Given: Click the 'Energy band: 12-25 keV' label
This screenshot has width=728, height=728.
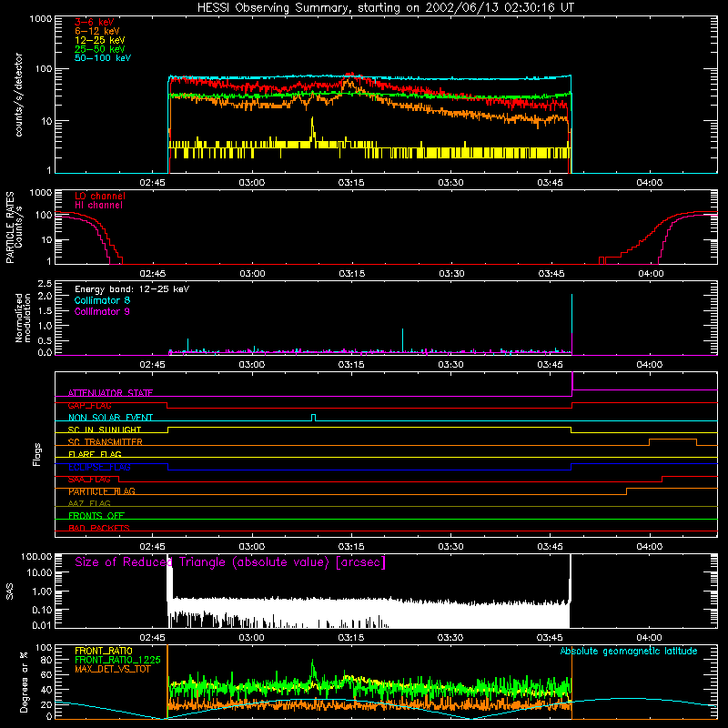Looking at the screenshot, I should pos(132,289).
